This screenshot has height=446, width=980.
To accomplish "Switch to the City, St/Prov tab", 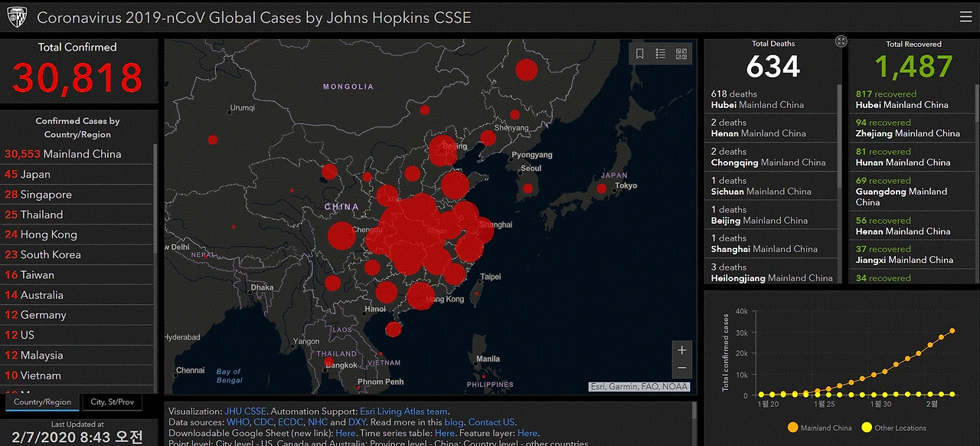I will [112, 402].
